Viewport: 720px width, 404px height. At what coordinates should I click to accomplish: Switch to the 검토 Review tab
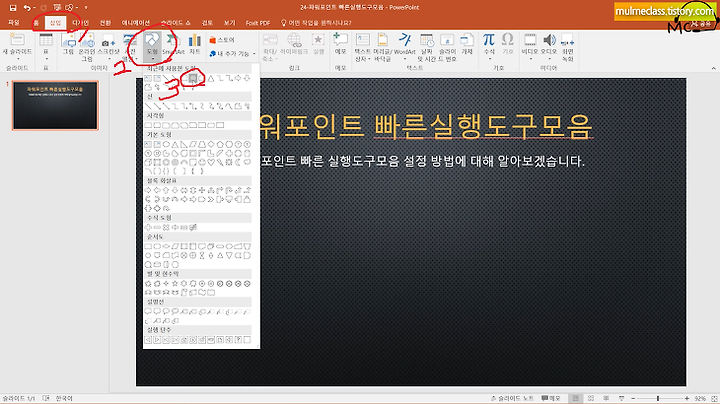(x=207, y=22)
